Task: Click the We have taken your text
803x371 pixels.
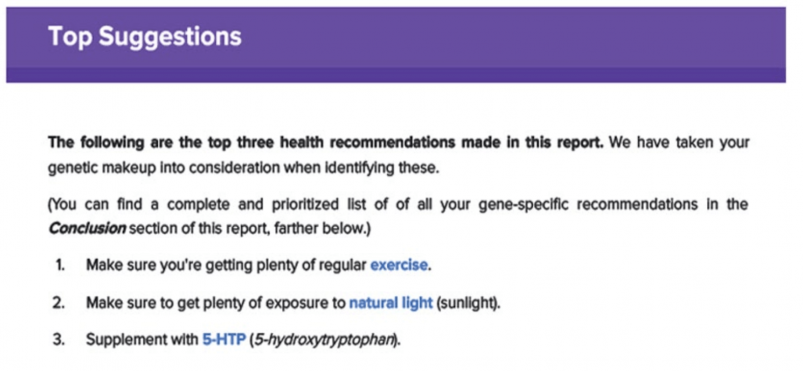Action: pyautogui.click(x=679, y=142)
